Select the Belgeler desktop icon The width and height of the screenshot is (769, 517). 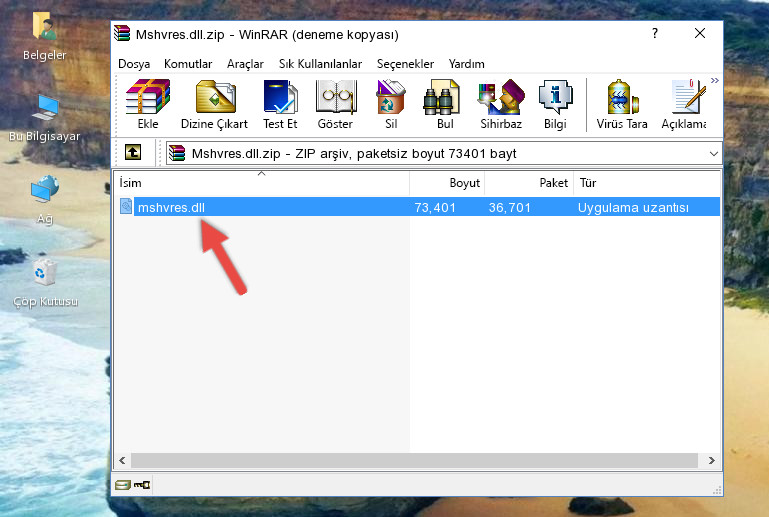pos(44,37)
